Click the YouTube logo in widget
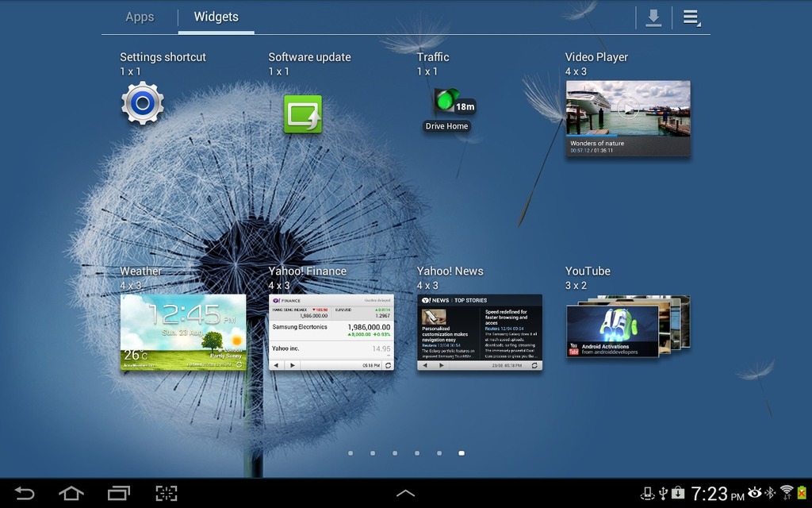This screenshot has width=812, height=508. (x=574, y=349)
